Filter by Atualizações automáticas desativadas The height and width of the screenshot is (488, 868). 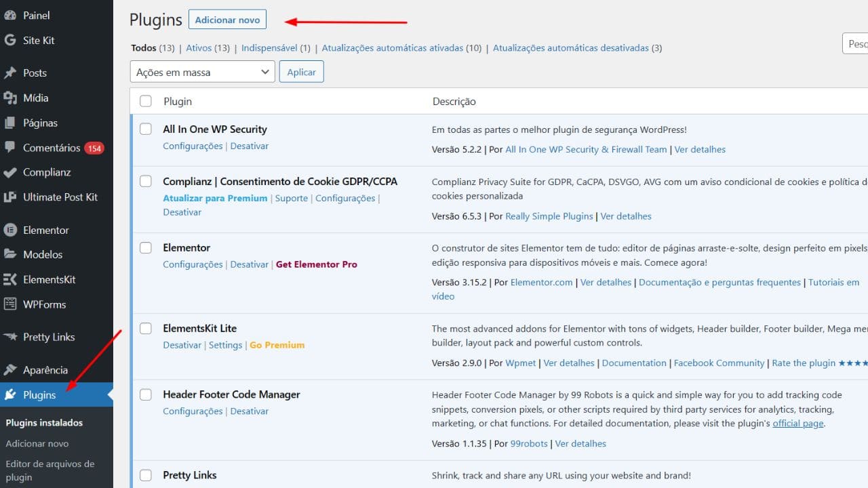pyautogui.click(x=571, y=48)
